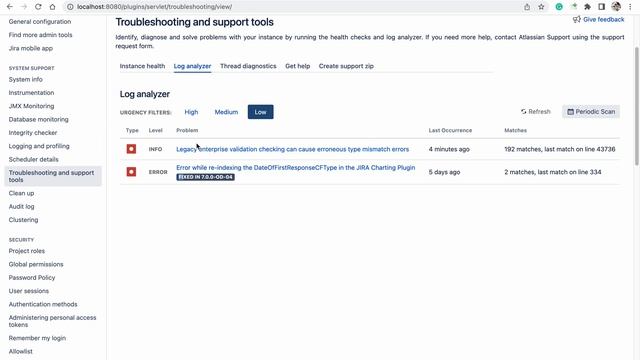
Task: Go to the browser home icon
Action: (x=52, y=7)
